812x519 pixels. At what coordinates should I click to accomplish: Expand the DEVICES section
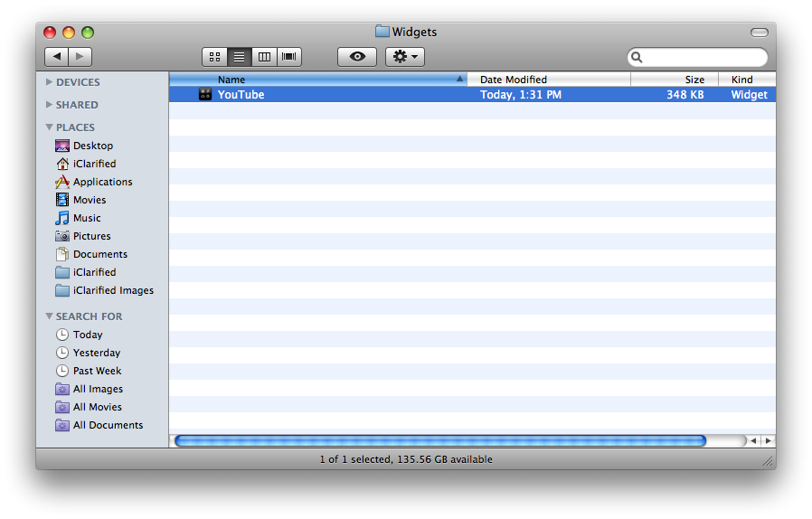pos(49,82)
